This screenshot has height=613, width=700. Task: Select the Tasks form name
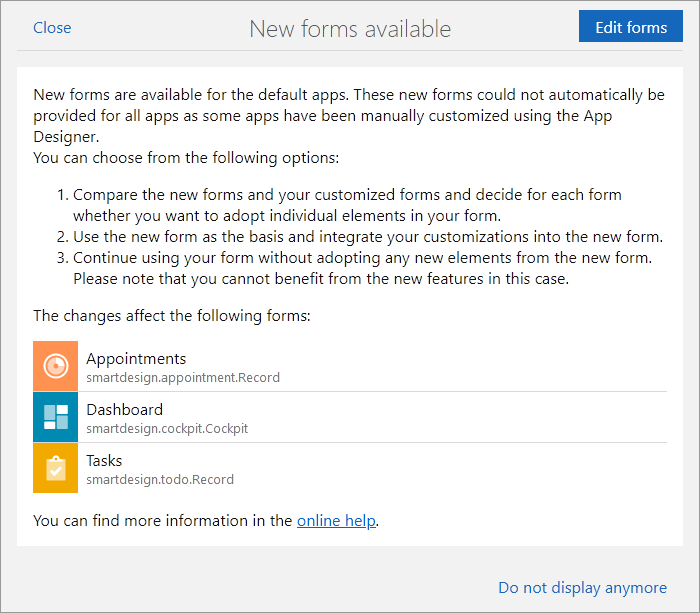click(x=104, y=461)
